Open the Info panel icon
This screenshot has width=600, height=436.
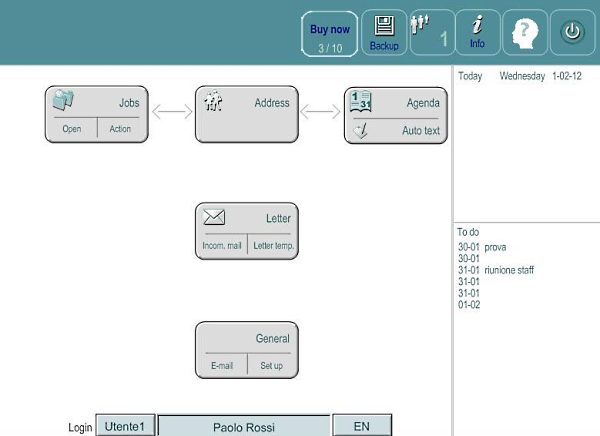(x=477, y=32)
